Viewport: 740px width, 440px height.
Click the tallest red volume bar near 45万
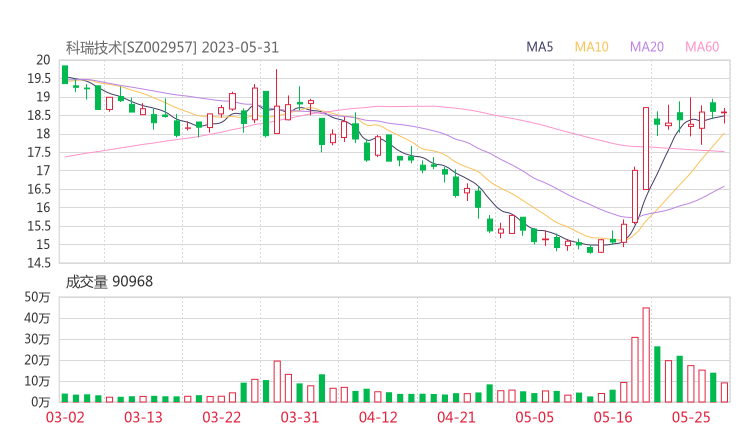pyautogui.click(x=646, y=355)
